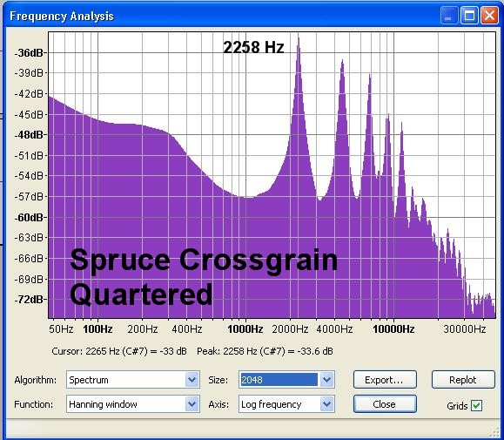Image resolution: width=504 pixels, height=440 pixels.
Task: Toggle the Grids checkbox
Action: click(x=476, y=406)
